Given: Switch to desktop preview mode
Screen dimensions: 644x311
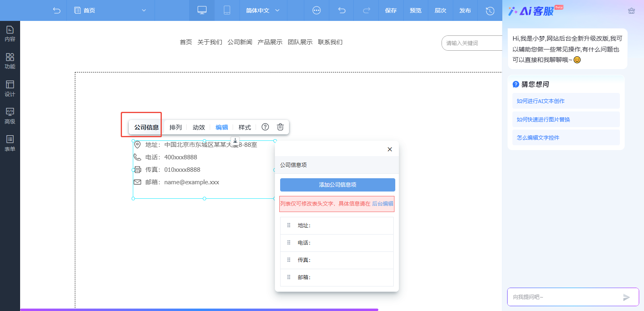Looking at the screenshot, I should coord(202,10).
